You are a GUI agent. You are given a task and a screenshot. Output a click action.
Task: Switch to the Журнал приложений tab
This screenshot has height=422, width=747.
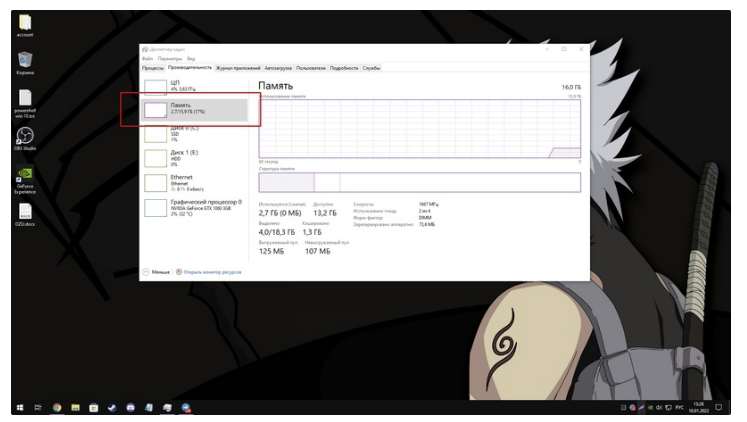point(238,68)
